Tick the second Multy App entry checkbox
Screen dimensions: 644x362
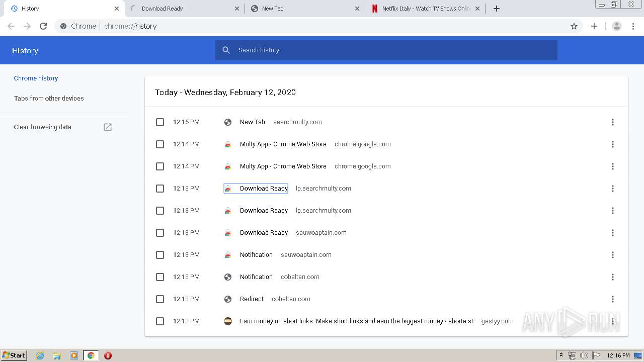coord(160,166)
